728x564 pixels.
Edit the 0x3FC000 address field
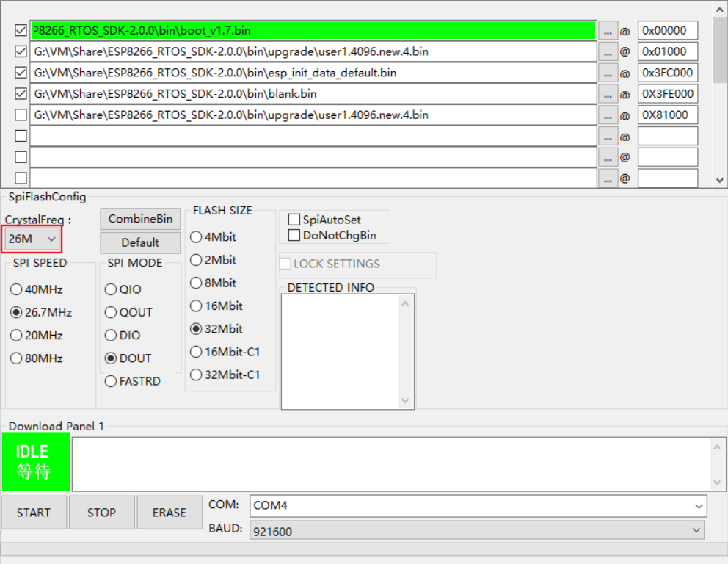[668, 73]
